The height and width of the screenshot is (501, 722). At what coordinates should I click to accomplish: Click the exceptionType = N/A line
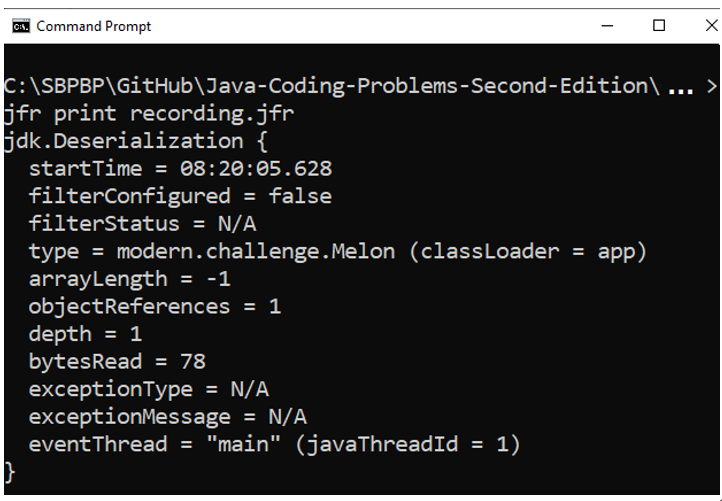[x=149, y=390]
